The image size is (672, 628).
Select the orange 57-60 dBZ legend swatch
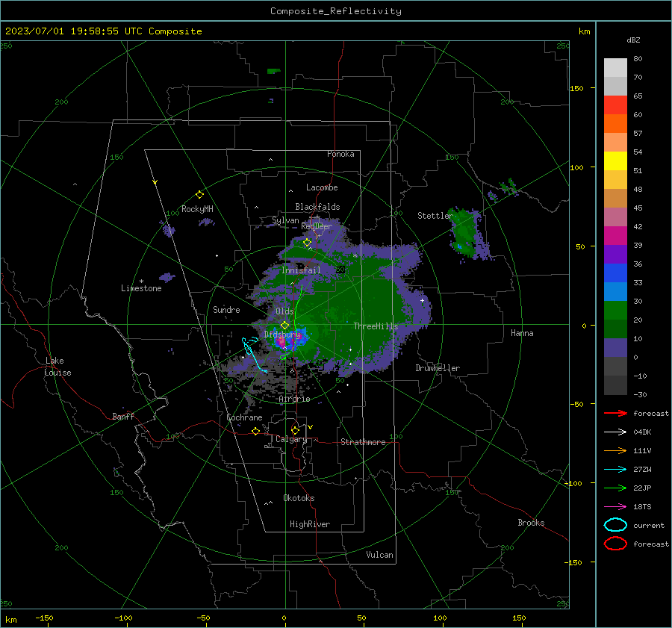point(615,124)
